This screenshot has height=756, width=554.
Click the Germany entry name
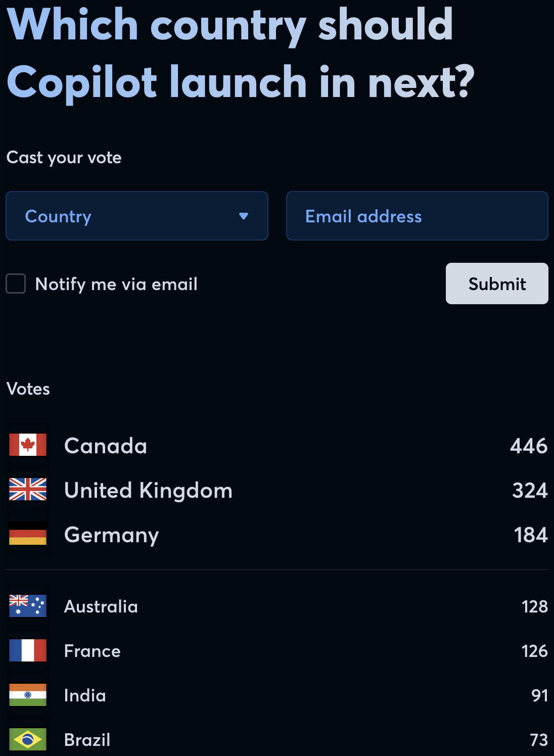click(x=111, y=535)
